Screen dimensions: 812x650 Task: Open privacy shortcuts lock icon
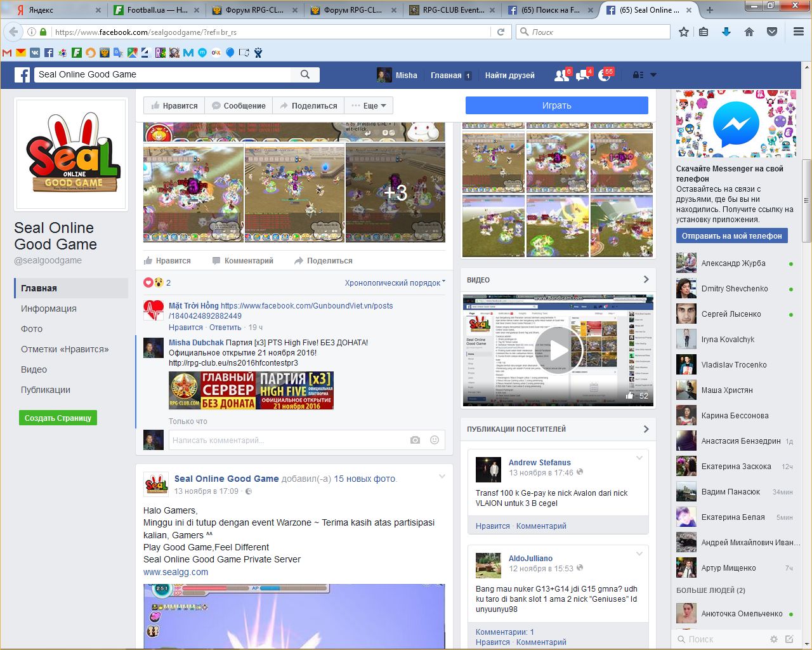click(638, 75)
